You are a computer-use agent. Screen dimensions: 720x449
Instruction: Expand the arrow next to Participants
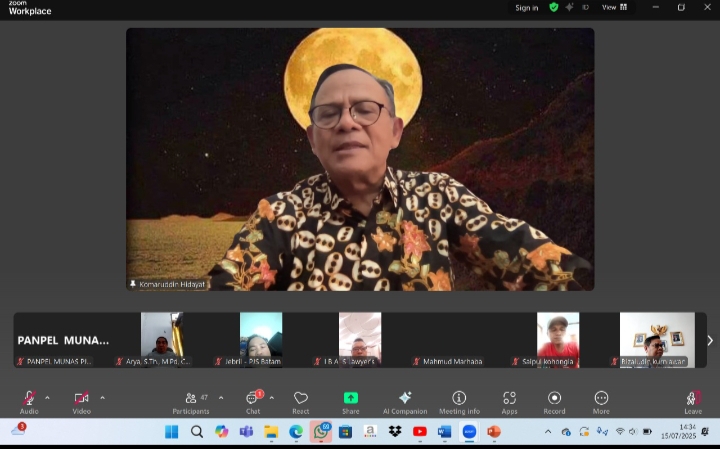click(221, 397)
